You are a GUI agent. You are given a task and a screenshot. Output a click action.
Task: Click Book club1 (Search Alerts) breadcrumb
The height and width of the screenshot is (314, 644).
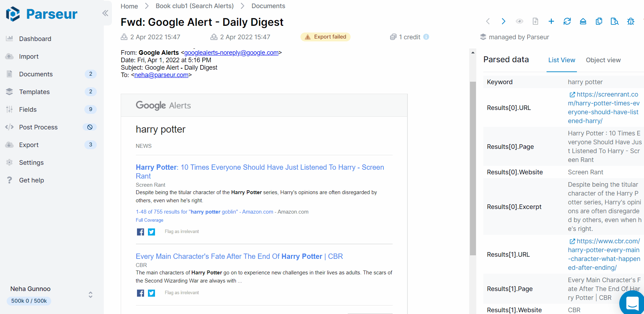(195, 6)
